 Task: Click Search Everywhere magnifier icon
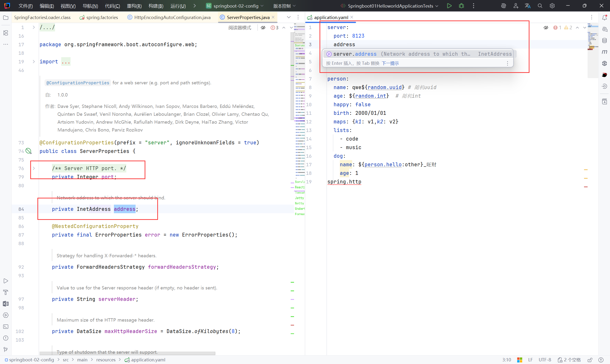(x=540, y=6)
